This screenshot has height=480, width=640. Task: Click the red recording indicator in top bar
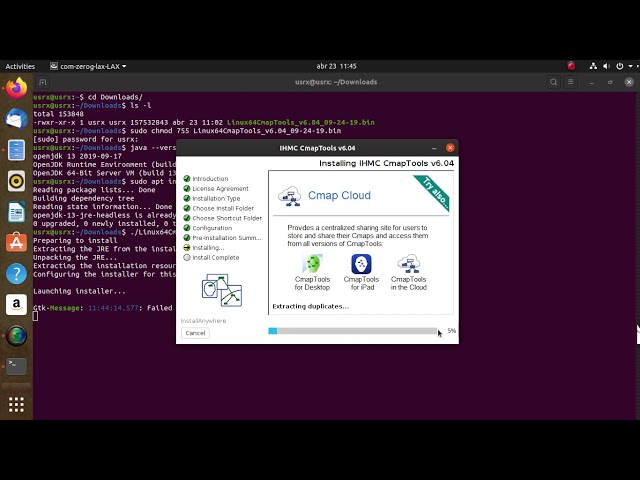pos(571,66)
